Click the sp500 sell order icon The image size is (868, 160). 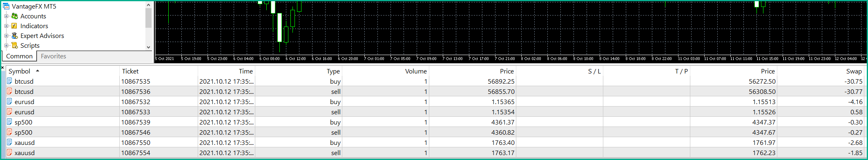click(10, 132)
